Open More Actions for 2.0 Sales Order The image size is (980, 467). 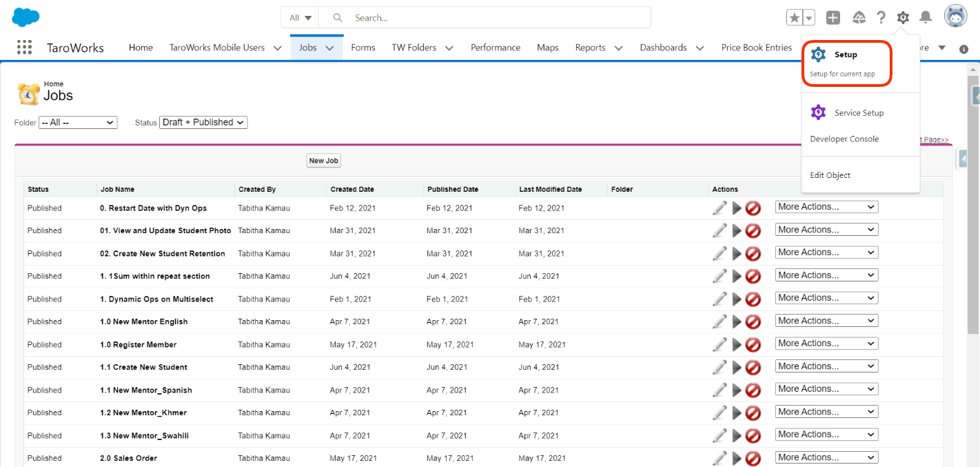point(827,457)
